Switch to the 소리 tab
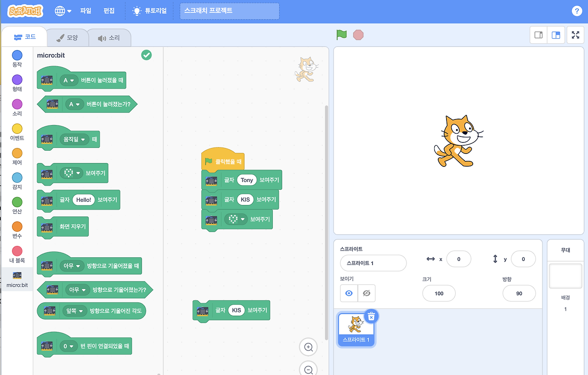 coord(109,38)
